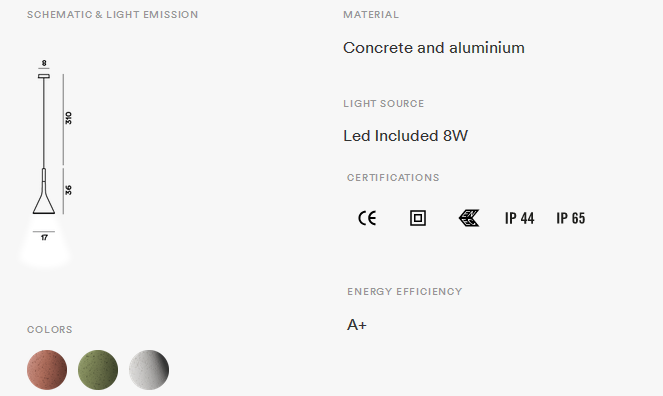Click the CE certification mark icon
663x396 pixels.
pyautogui.click(x=367, y=218)
